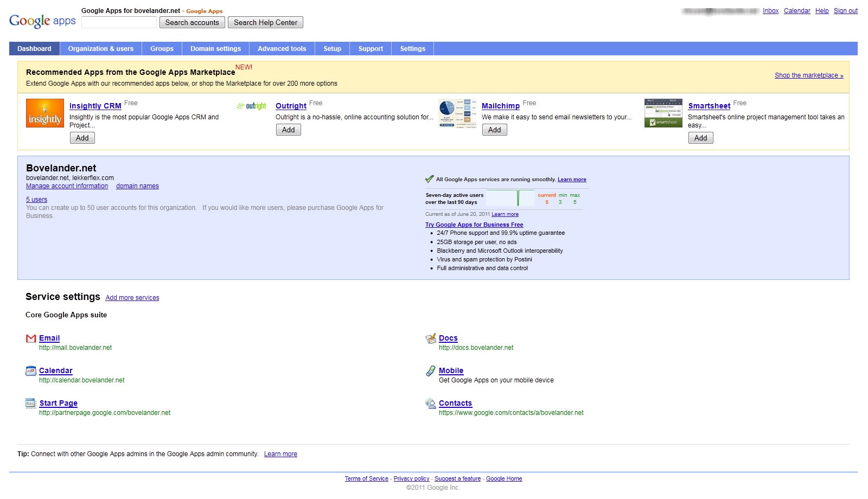The image size is (868, 499).
Task: Open the Organization & users tab
Action: (101, 49)
